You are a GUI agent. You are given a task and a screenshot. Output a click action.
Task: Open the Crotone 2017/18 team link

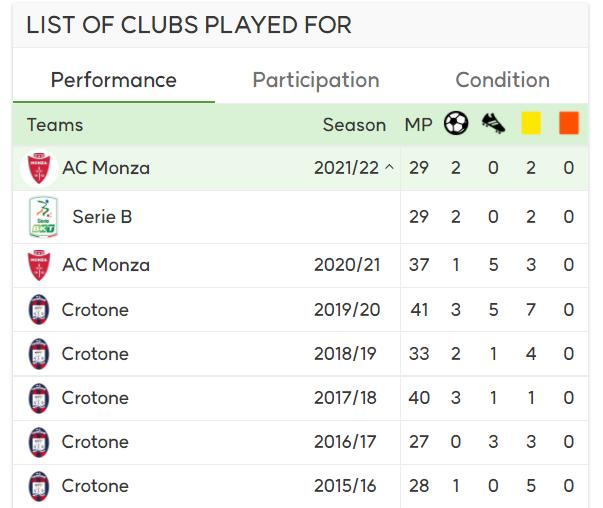coord(95,398)
